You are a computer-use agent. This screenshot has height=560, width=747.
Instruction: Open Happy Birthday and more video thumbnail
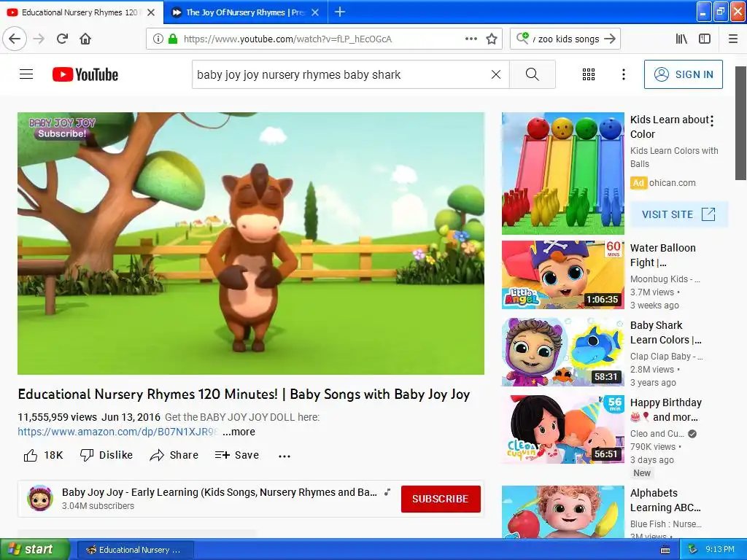click(562, 429)
